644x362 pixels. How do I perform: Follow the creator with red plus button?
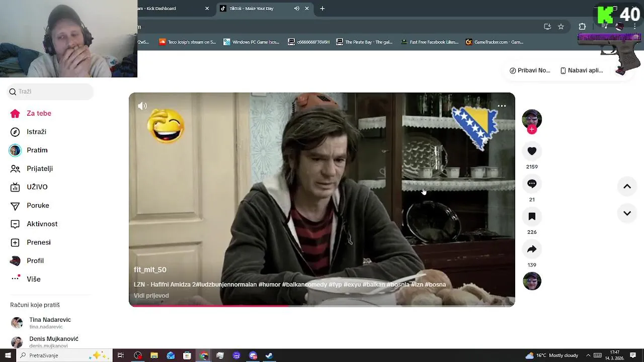point(532,130)
